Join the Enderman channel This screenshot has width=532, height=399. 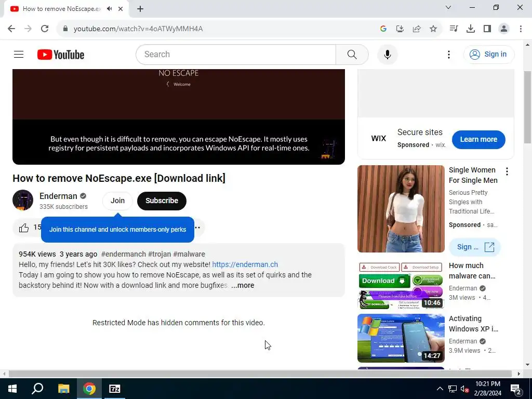pyautogui.click(x=117, y=201)
